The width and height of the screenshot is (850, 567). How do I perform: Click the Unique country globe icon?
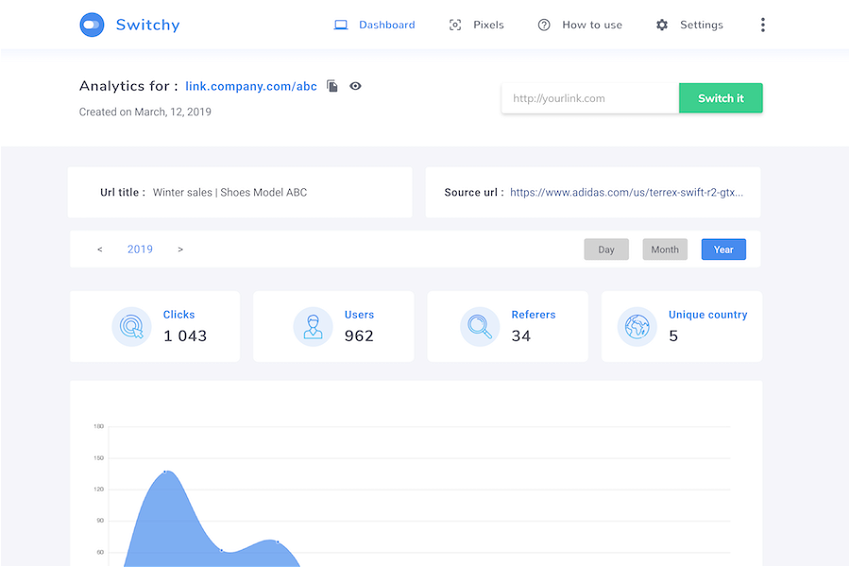(637, 326)
